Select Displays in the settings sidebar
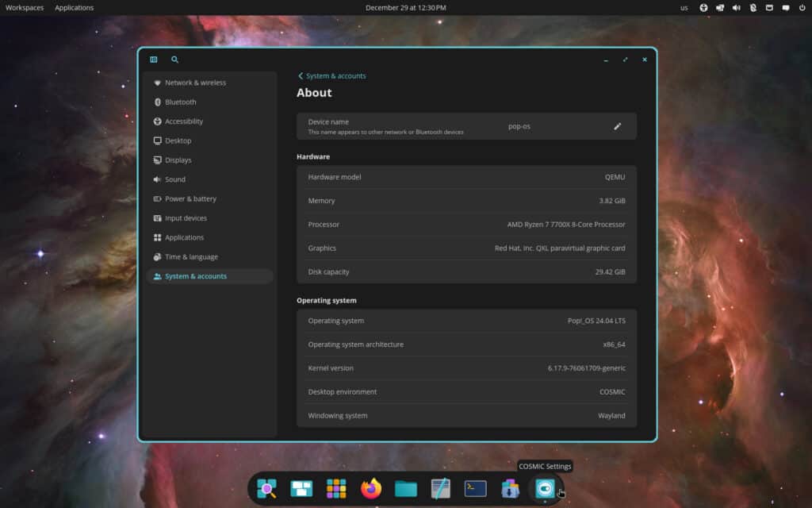 178,160
